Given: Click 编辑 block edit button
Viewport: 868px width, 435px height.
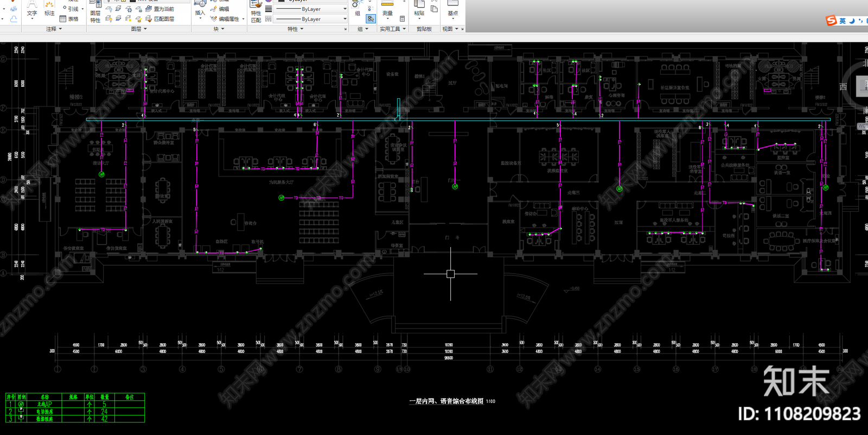Looking at the screenshot, I should pyautogui.click(x=220, y=9).
